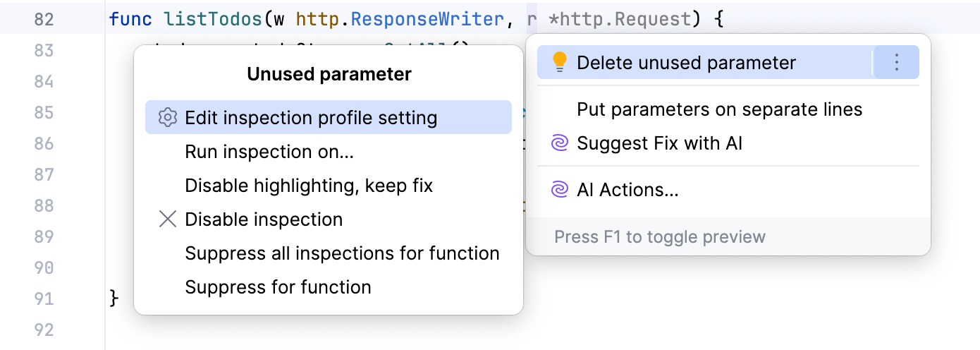Select Disable inspection entry
The width and height of the screenshot is (980, 350).
click(264, 219)
